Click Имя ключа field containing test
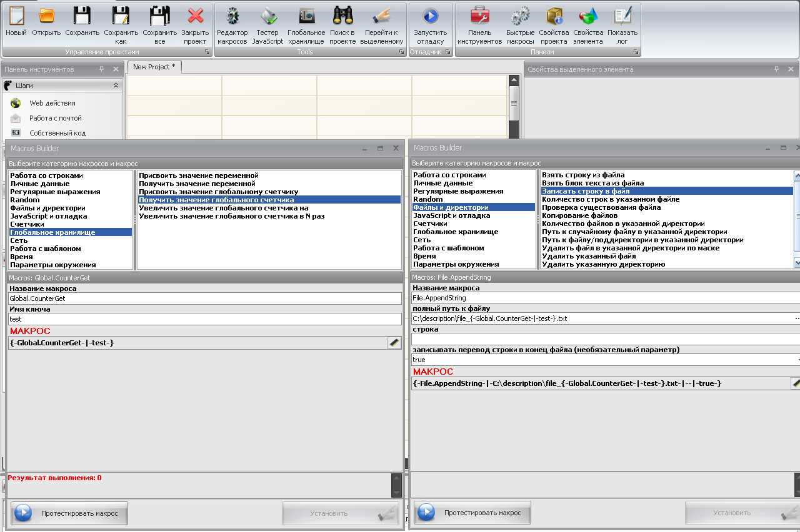The image size is (800, 532). click(205, 319)
